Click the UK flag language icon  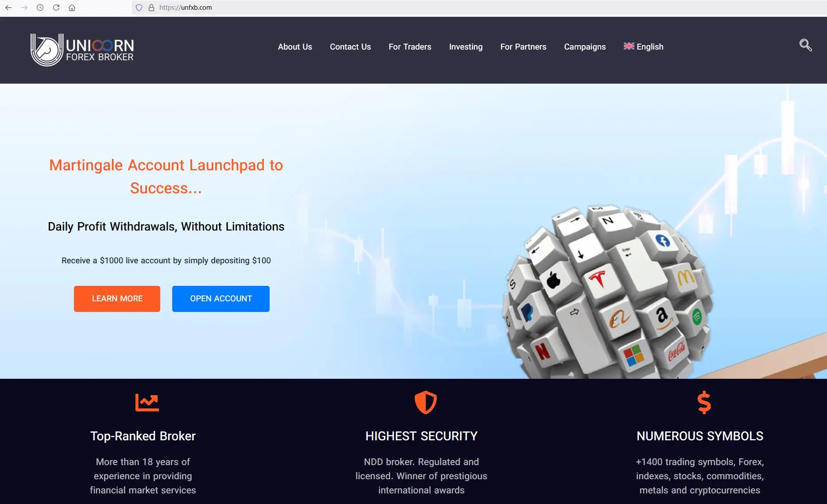click(629, 46)
